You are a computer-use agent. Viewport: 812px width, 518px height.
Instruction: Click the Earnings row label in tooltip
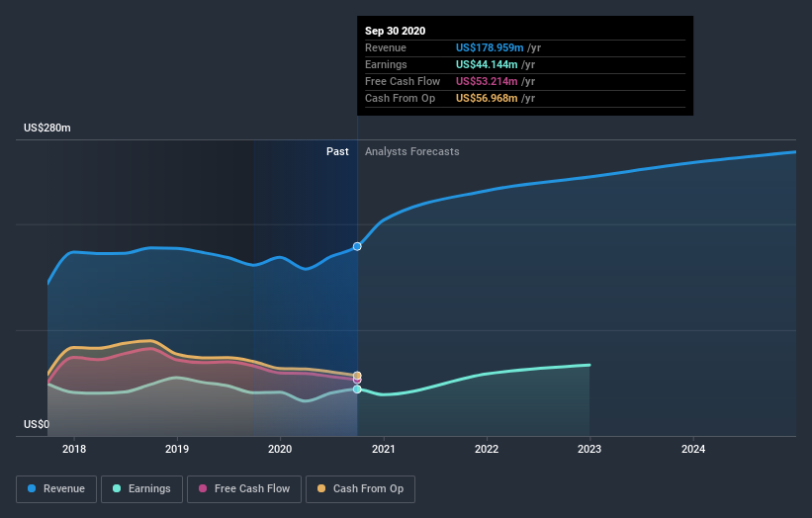(x=386, y=64)
